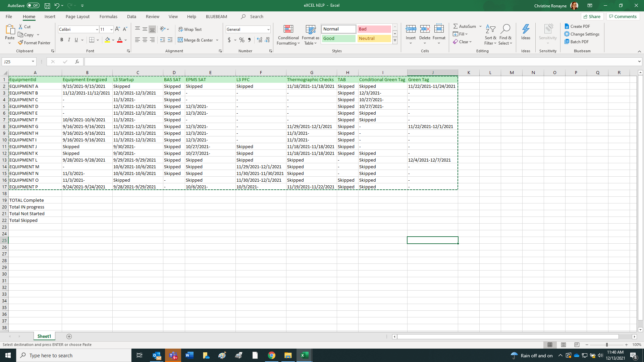Click the Sort & Filter icon
644x362 pixels.
tap(490, 29)
